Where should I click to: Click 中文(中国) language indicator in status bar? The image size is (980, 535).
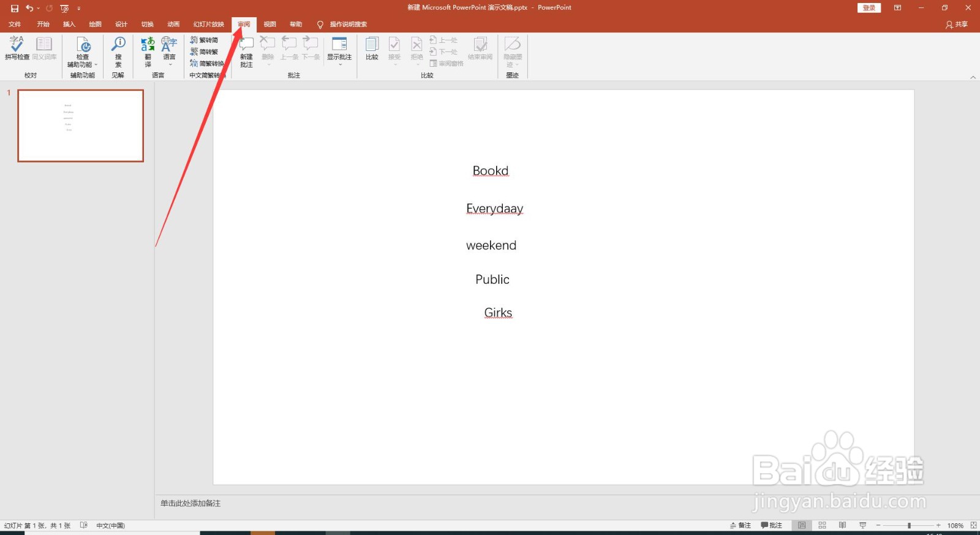pyautogui.click(x=110, y=525)
